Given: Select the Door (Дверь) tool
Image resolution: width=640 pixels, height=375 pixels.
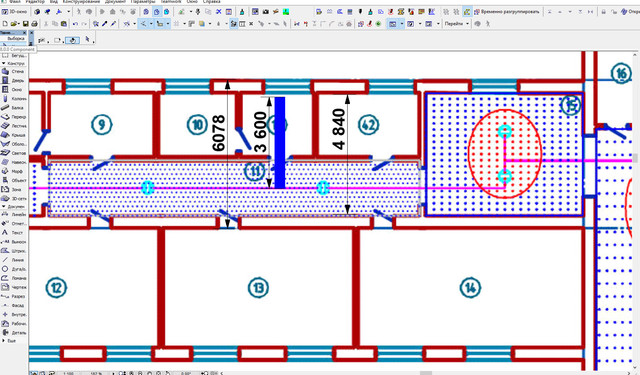Looking at the screenshot, I should 13,80.
